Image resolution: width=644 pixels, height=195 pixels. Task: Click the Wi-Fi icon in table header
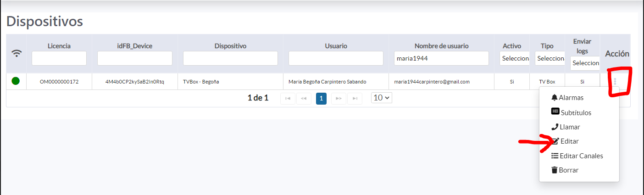point(17,53)
